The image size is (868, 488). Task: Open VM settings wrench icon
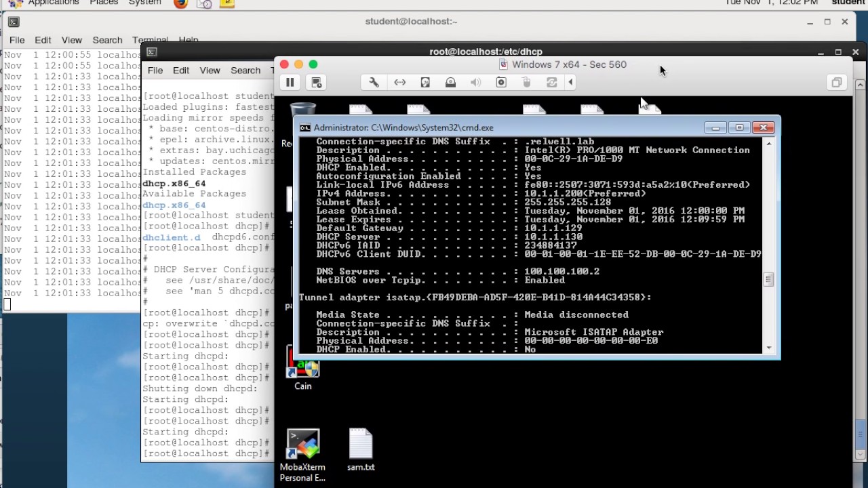374,82
